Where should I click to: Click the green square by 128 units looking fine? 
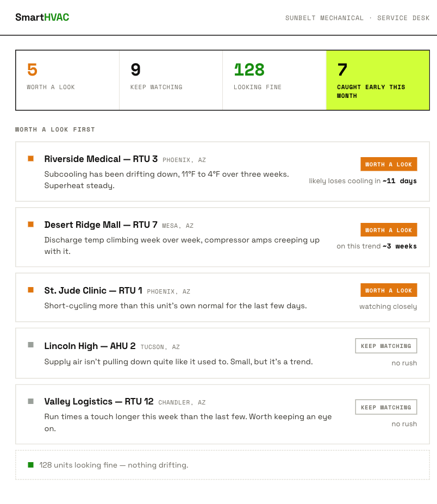pyautogui.click(x=31, y=465)
